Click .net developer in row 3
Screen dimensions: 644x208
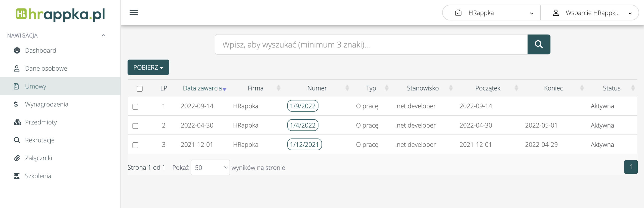click(x=415, y=144)
